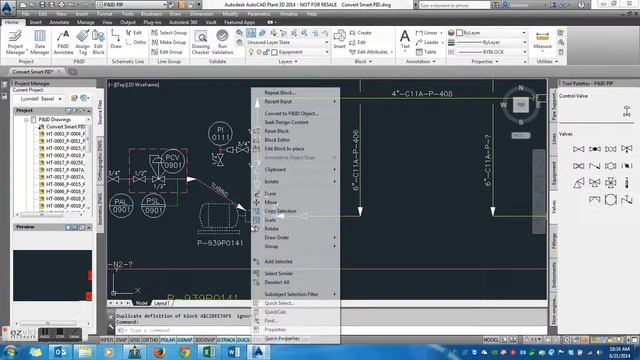Viewport: 640px width, 360px height.
Task: Click the command line input field
Action: coord(184,330)
